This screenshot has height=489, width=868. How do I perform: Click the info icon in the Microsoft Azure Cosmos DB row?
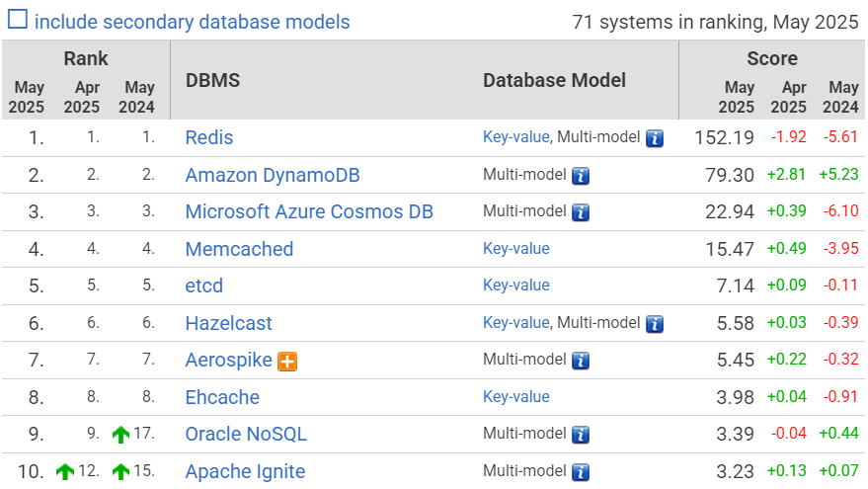click(x=581, y=212)
